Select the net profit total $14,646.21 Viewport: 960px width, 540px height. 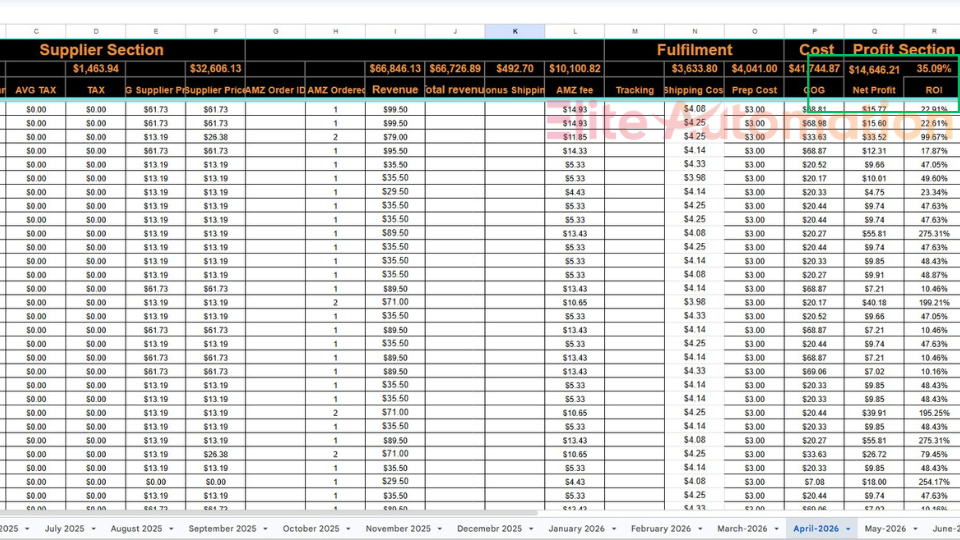(x=874, y=70)
